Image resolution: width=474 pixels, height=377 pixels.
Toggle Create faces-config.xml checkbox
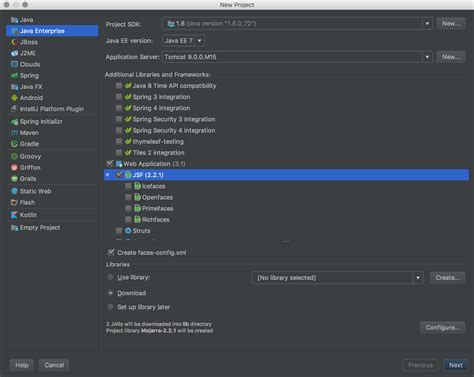[x=111, y=252]
